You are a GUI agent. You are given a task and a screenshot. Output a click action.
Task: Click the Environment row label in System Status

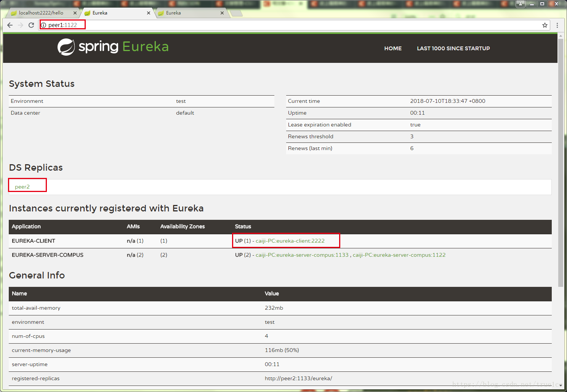coord(27,101)
